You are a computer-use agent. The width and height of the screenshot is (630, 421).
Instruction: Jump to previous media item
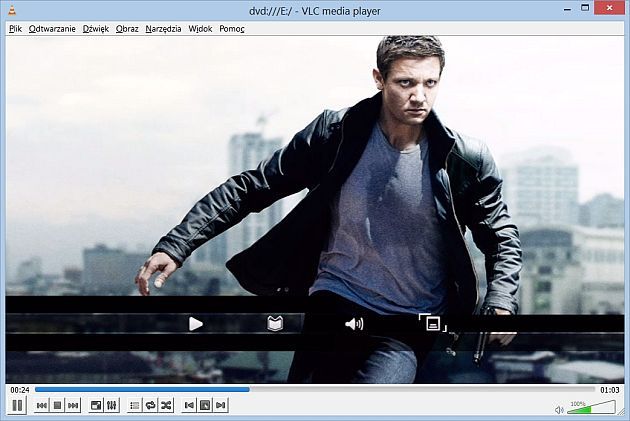point(41,406)
